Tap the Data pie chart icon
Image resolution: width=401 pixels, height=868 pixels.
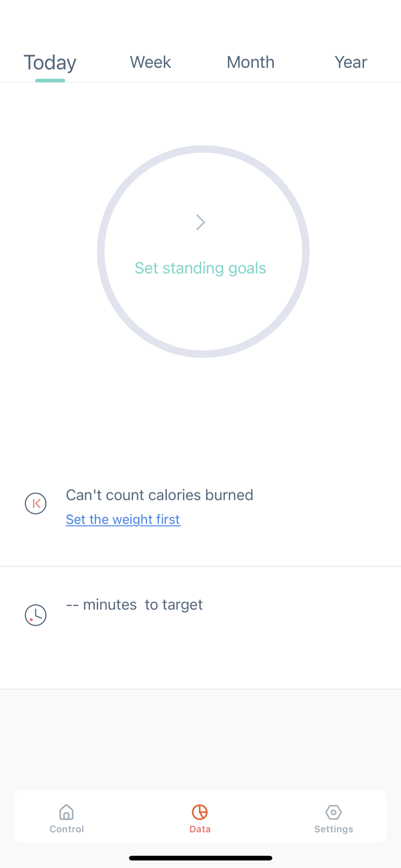[200, 812]
